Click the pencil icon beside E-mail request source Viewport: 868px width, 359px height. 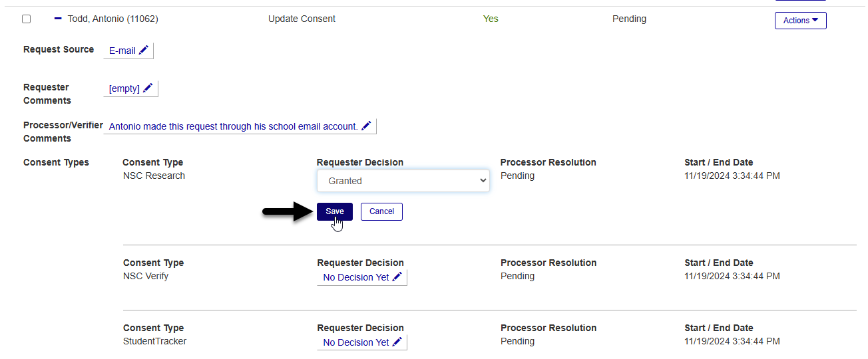(144, 51)
